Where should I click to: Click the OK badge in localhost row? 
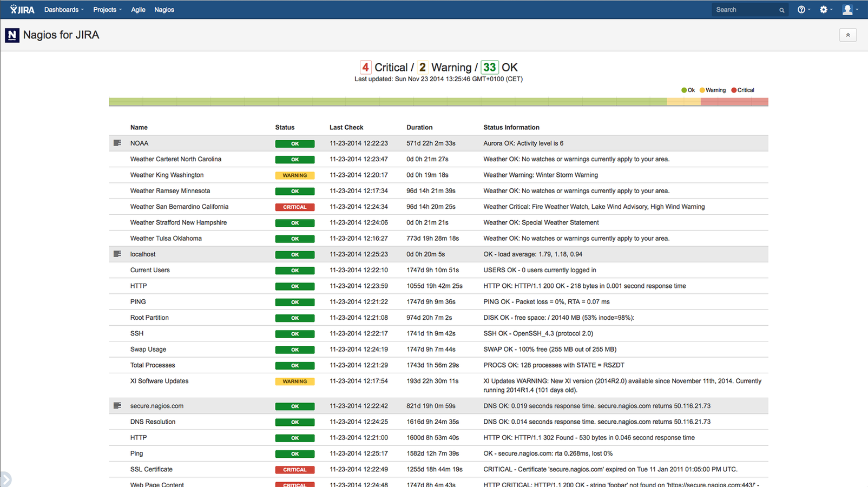point(295,255)
